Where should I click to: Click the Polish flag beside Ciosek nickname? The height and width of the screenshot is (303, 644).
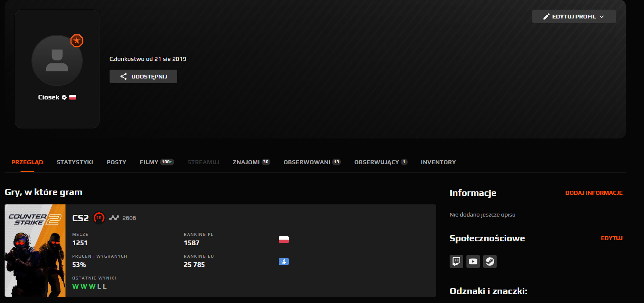click(x=73, y=97)
